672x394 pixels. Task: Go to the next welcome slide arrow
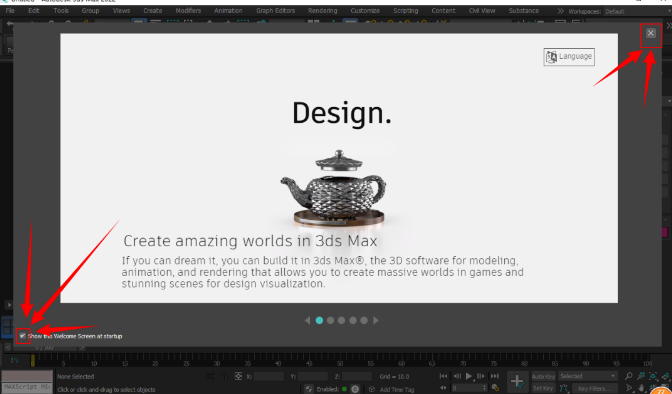pos(376,320)
